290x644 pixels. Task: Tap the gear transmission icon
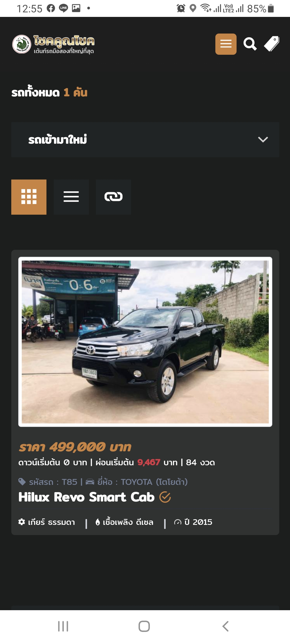(x=21, y=522)
